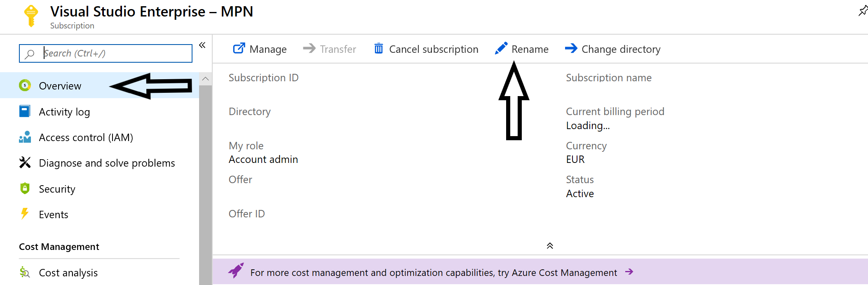The height and width of the screenshot is (285, 868).
Task: Click the Access control people icon
Action: [25, 137]
